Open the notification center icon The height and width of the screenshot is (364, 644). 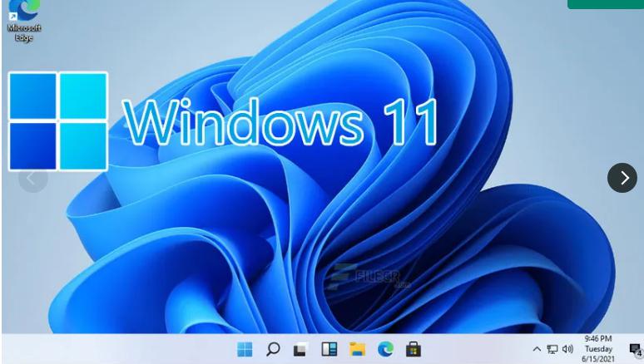(636, 350)
